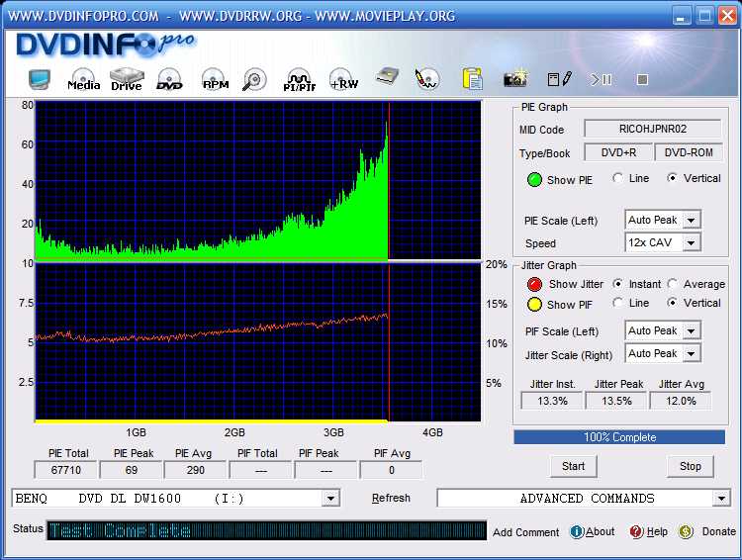Open the About link
This screenshot has height=560, width=742.
click(x=593, y=531)
